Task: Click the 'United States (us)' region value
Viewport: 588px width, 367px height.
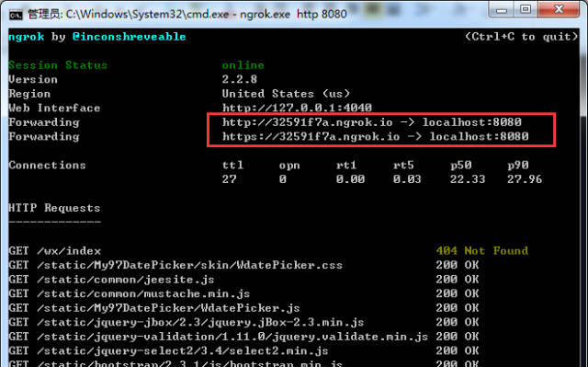Action: point(286,94)
